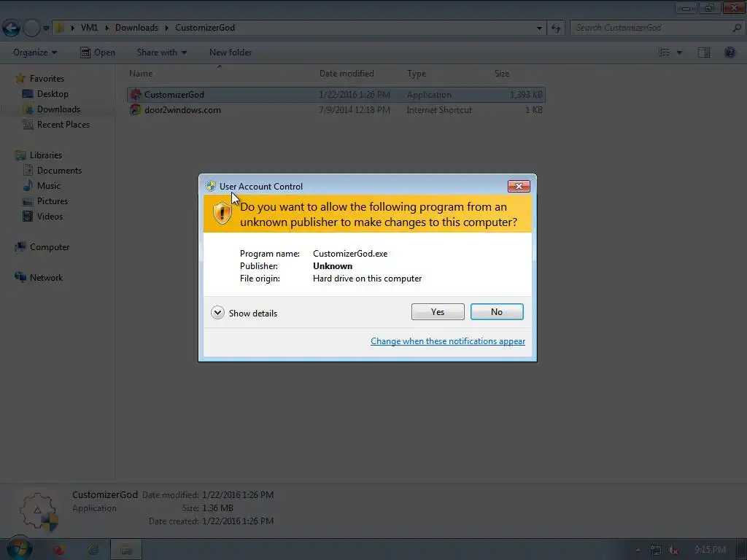747x560 pixels.
Task: Sort by the Size column header
Action: point(502,74)
